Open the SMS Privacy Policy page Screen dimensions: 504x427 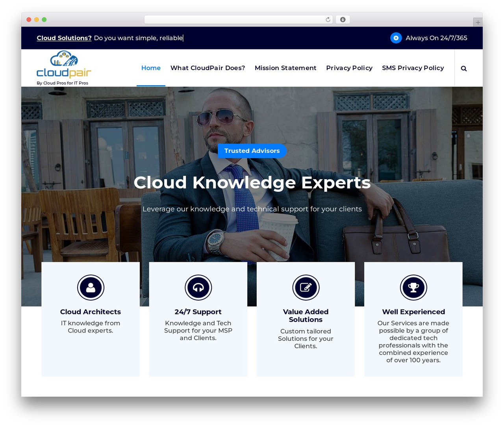pos(413,68)
